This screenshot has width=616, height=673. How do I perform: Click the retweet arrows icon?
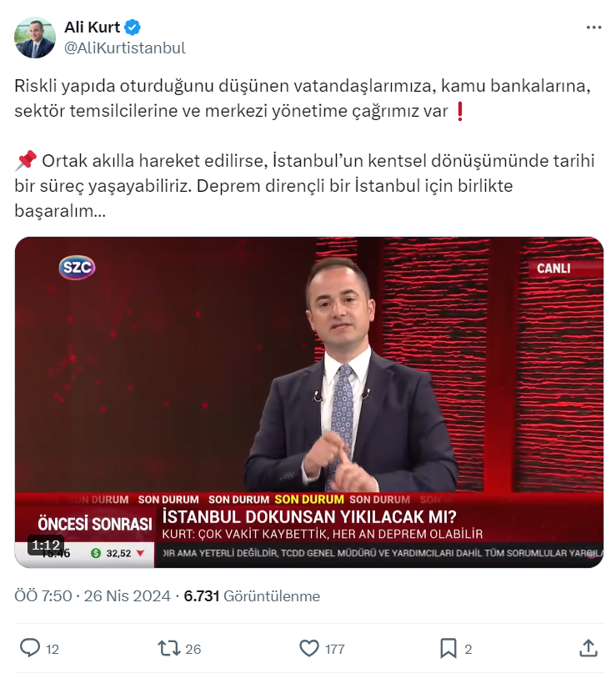169,649
